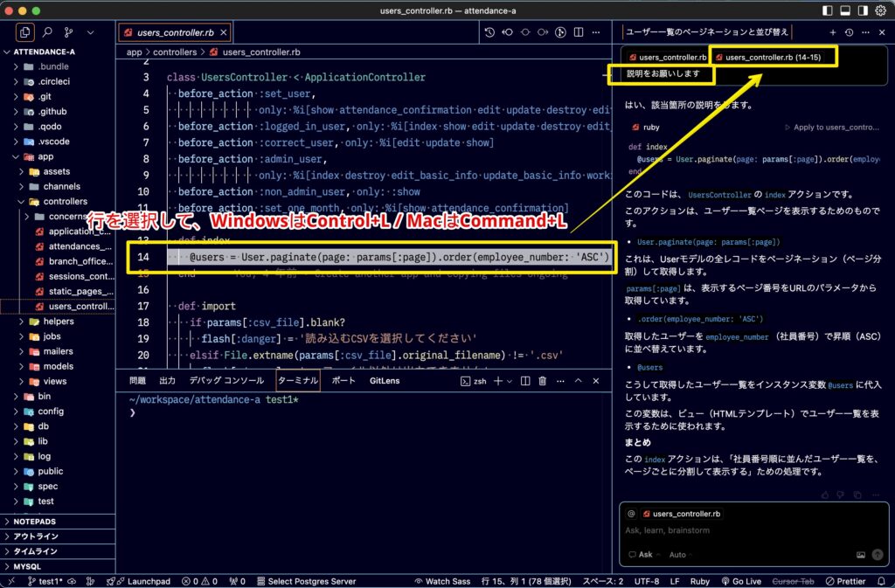Click Go Live in the status bar
This screenshot has width=895, height=588.
[740, 581]
